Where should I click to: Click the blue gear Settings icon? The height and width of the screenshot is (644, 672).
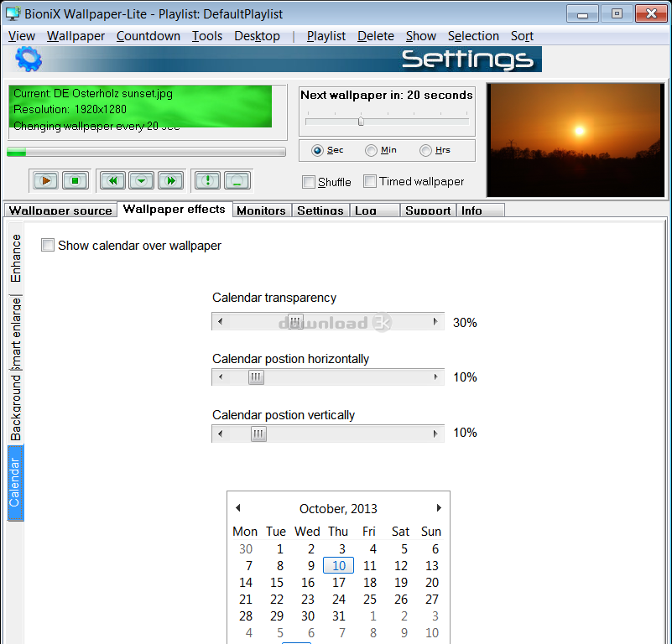point(29,60)
